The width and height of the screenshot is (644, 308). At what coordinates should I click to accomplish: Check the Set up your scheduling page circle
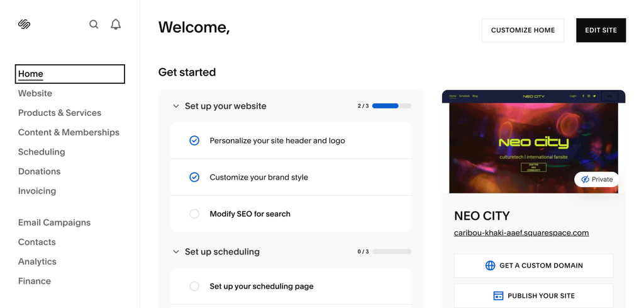click(x=194, y=286)
